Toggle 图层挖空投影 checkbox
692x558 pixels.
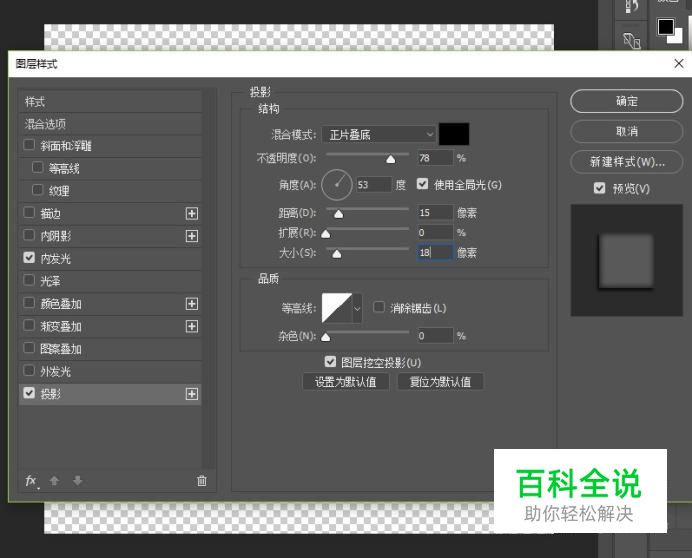[x=330, y=362]
